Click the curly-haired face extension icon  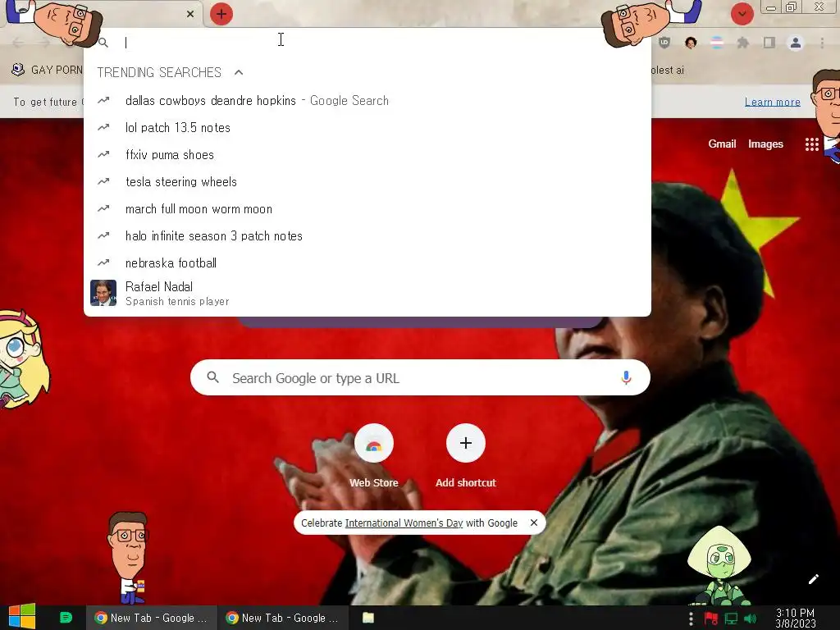click(x=691, y=43)
